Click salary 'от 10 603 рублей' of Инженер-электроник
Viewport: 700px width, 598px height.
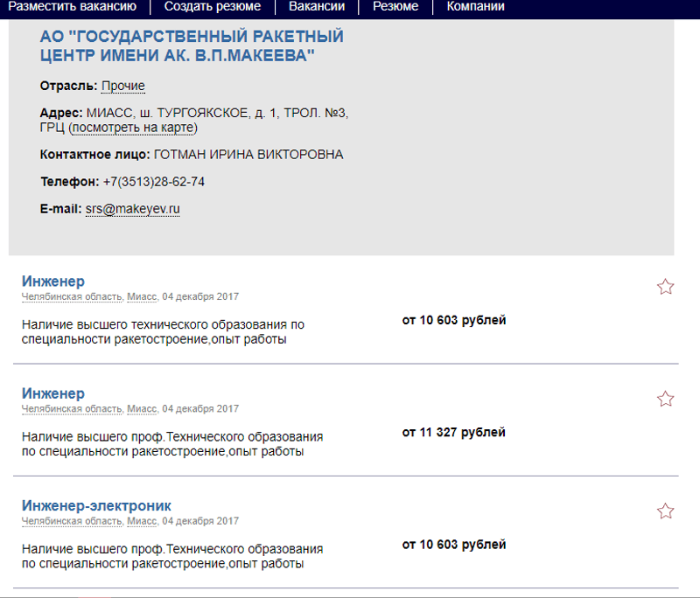point(454,545)
